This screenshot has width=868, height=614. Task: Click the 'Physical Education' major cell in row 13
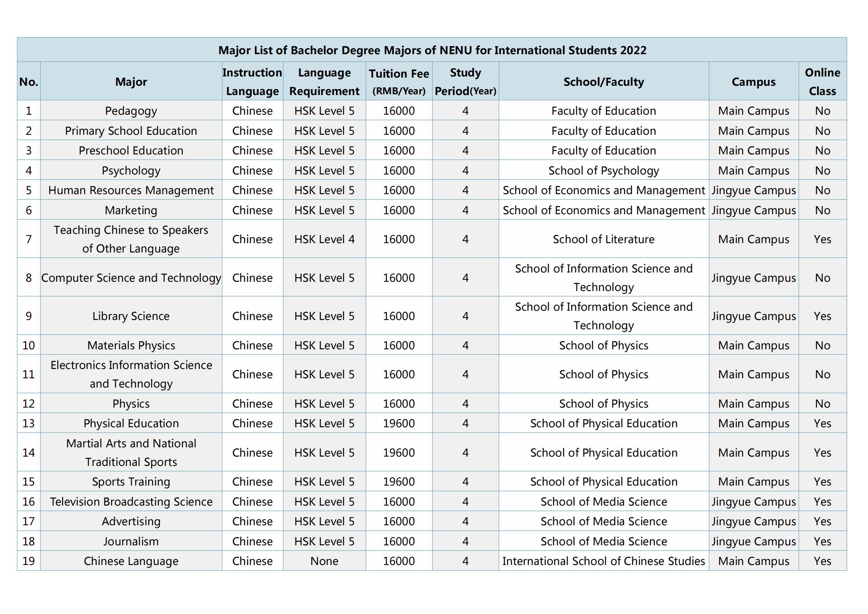click(x=131, y=424)
